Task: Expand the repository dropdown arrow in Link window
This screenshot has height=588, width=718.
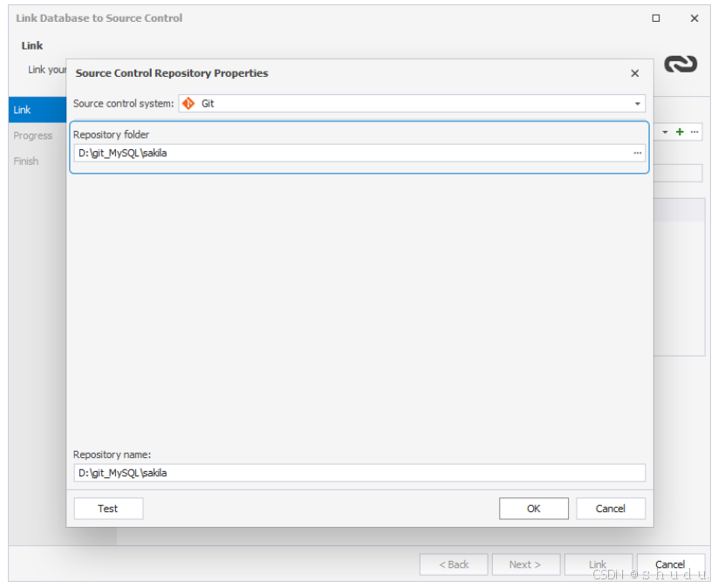Action: (665, 132)
